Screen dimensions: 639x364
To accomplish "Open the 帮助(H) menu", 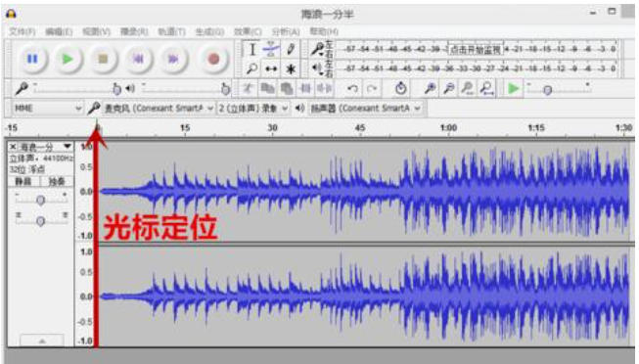I will (x=324, y=31).
